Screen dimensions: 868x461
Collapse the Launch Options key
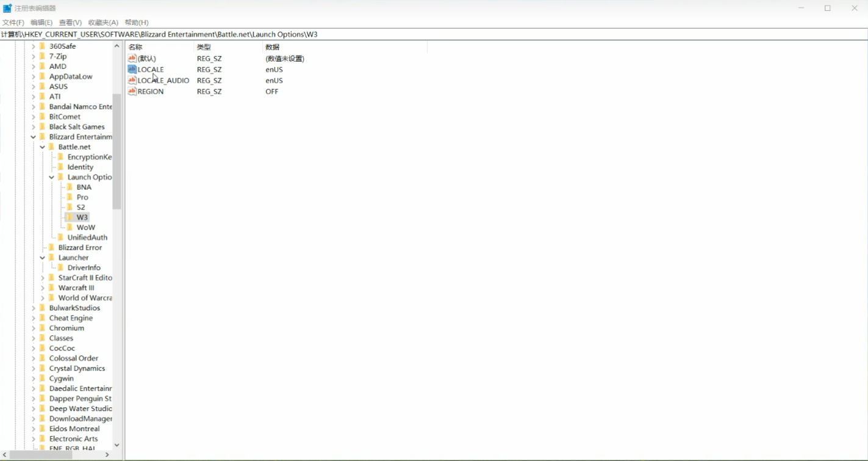click(52, 177)
